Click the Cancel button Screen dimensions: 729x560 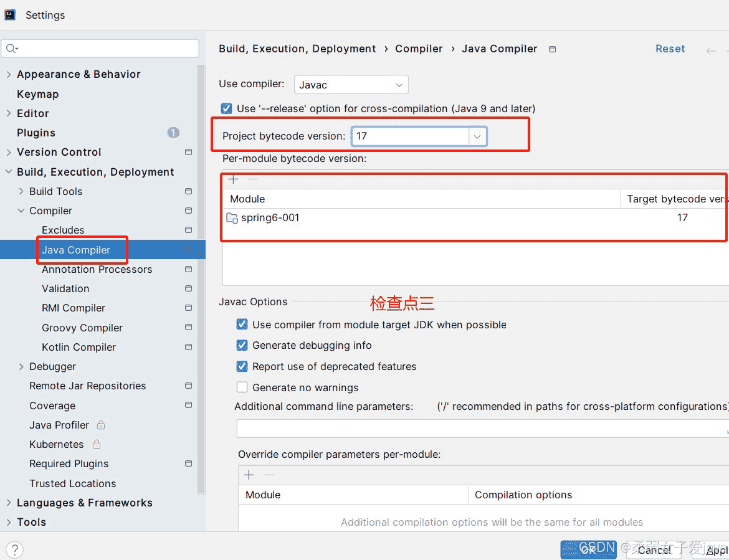point(654,550)
